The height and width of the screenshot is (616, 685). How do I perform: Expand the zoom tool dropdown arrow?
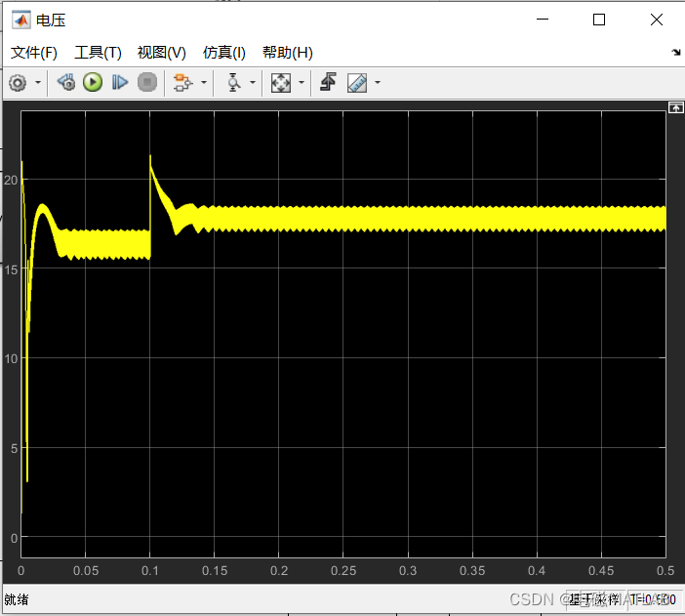click(253, 83)
